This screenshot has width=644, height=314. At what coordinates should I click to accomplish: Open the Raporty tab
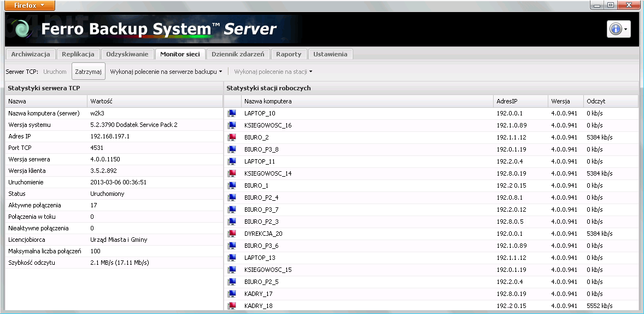point(289,54)
